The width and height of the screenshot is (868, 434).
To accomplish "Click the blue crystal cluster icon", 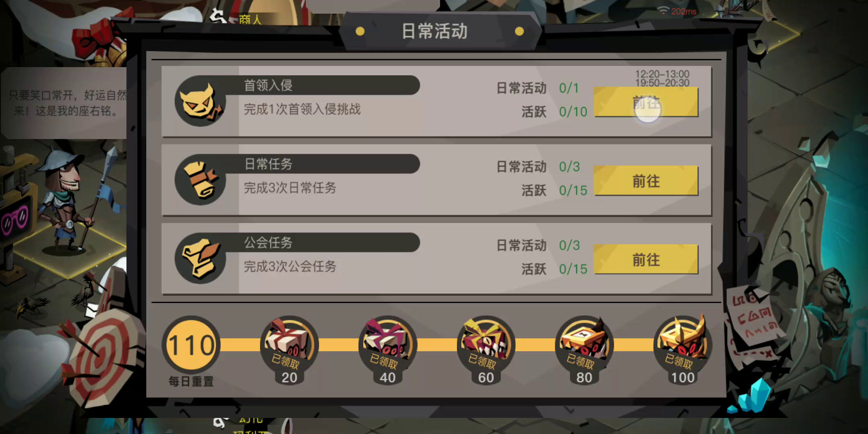I will 751,396.
